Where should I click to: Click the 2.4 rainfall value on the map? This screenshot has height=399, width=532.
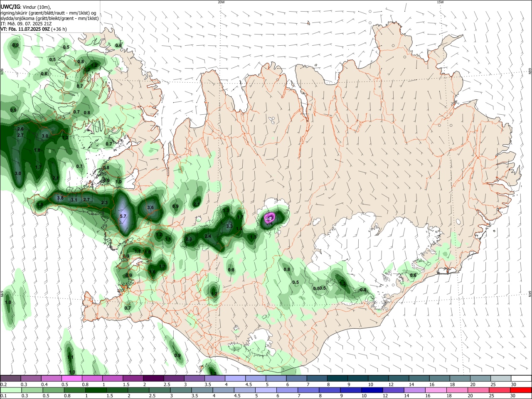coord(208,236)
